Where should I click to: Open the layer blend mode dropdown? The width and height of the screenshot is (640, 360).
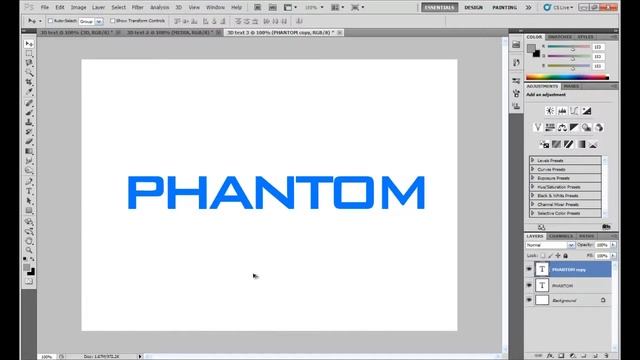[550, 245]
